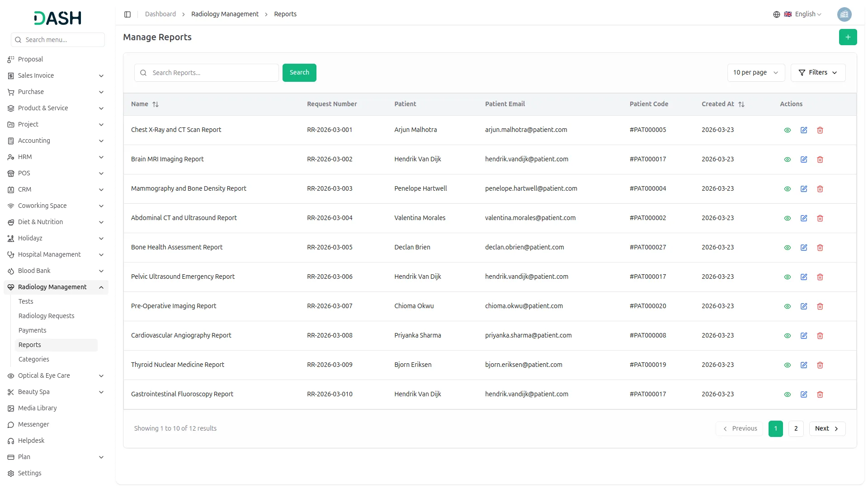Click the green Search button
The image size is (868, 488).
tap(299, 73)
